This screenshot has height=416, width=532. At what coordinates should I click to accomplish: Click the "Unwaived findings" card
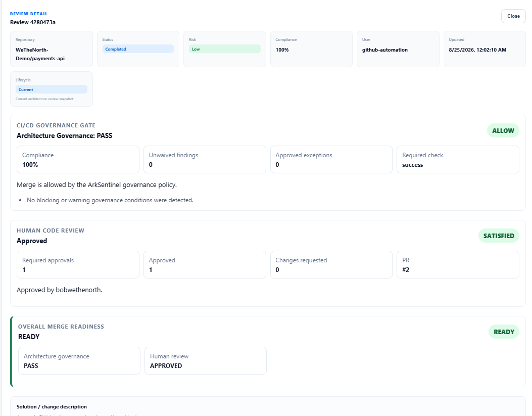tap(205, 160)
